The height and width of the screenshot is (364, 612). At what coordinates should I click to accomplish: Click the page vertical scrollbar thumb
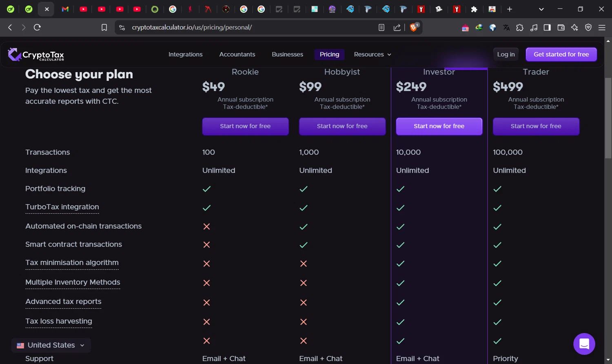point(608,118)
